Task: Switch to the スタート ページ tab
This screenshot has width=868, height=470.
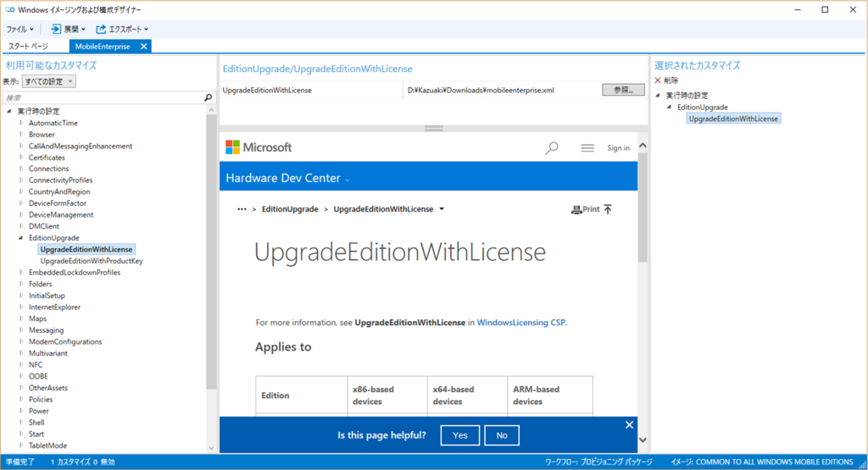Action: (x=28, y=47)
